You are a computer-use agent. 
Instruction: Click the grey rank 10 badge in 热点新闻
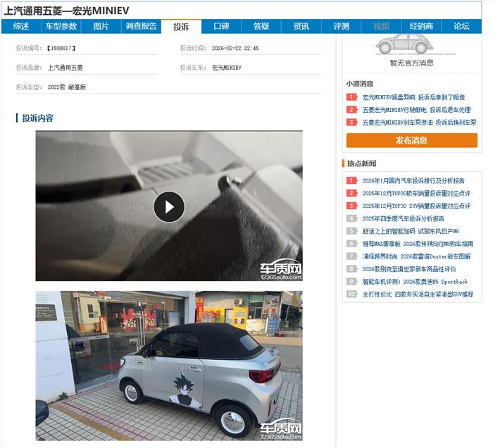pyautogui.click(x=351, y=294)
